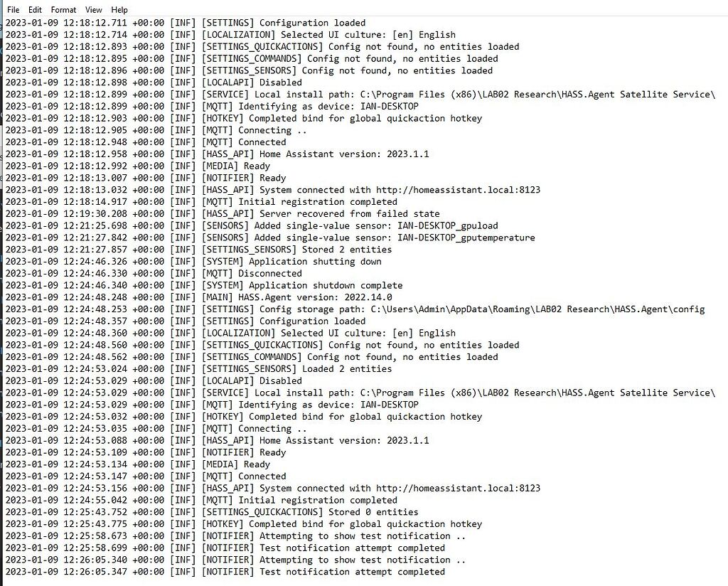Open the Help menu
The height and width of the screenshot is (586, 728).
(x=119, y=9)
